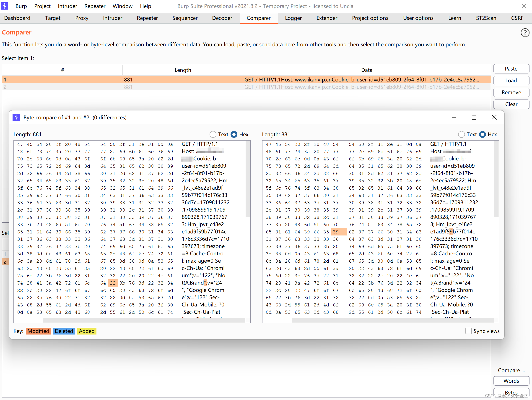This screenshot has height=400, width=532.
Task: Switch to the CSRF tab
Action: tap(517, 18)
